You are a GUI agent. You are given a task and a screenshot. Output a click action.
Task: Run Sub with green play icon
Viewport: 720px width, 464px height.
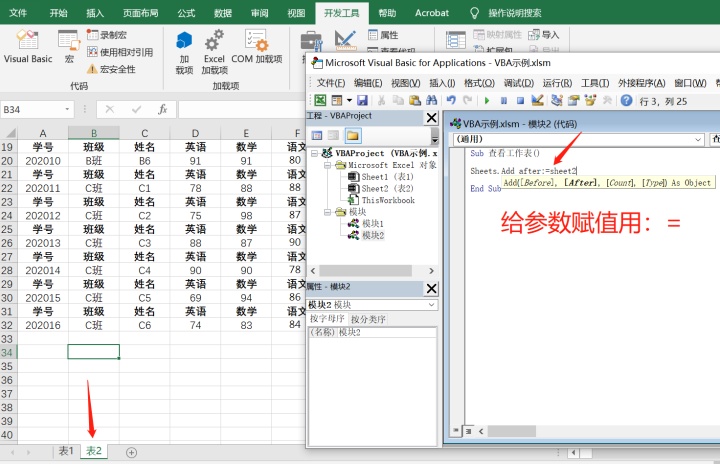click(x=487, y=100)
